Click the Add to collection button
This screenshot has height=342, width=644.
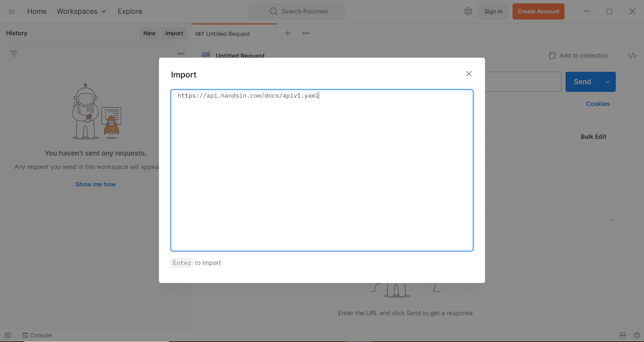coord(578,56)
